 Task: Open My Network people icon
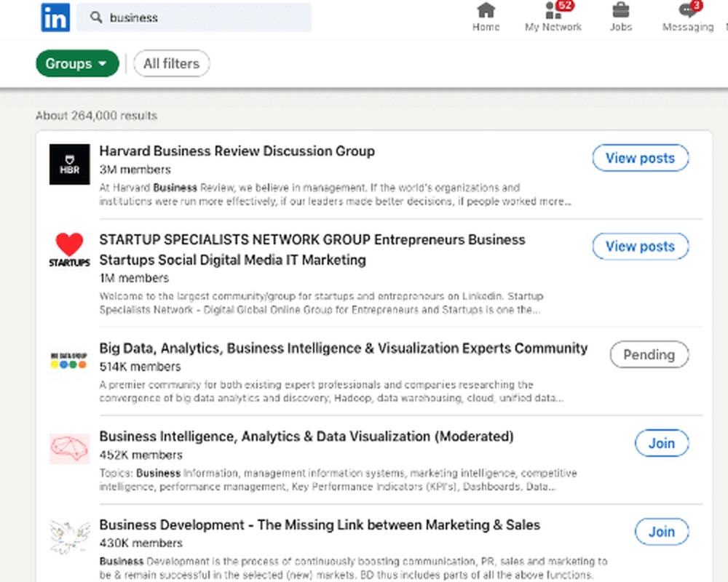click(553, 10)
